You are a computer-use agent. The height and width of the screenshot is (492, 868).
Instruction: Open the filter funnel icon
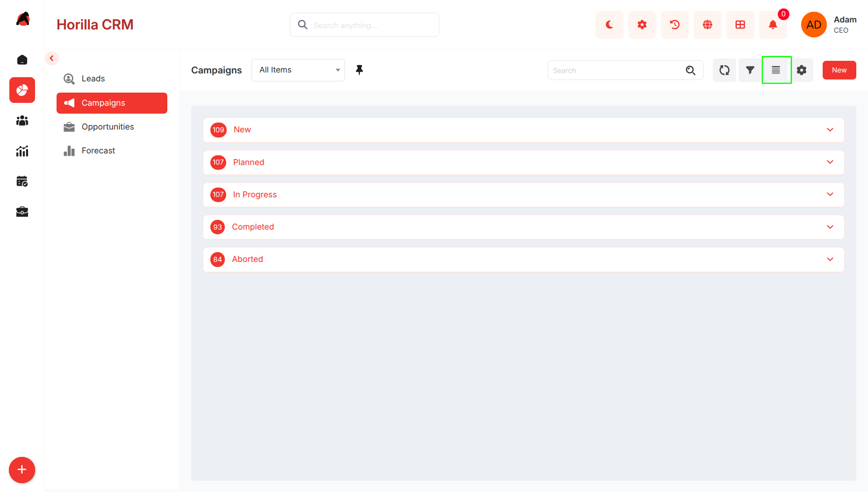coord(750,70)
